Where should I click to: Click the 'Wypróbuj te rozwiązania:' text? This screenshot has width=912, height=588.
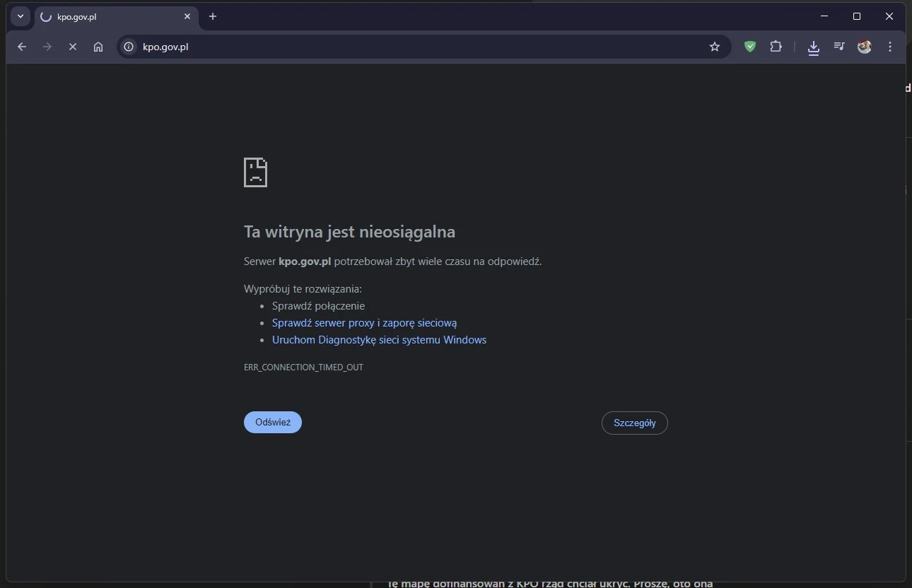pos(303,289)
